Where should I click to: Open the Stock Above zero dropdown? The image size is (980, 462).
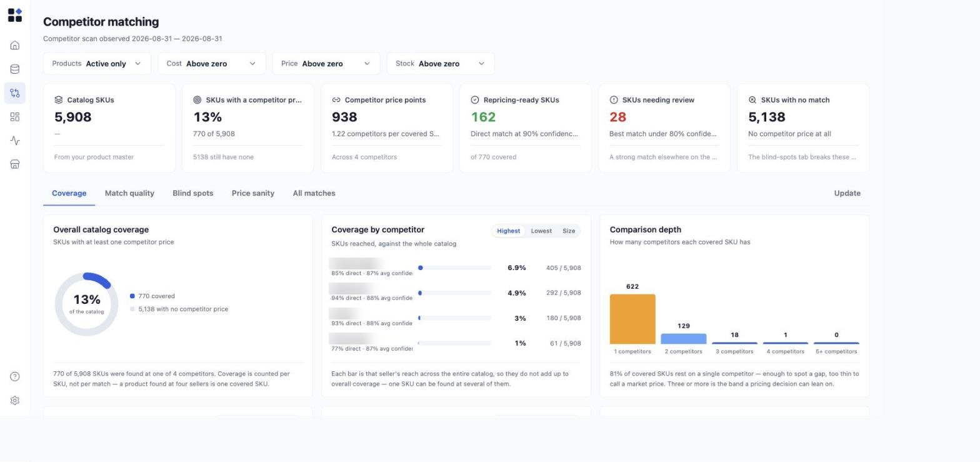(441, 63)
